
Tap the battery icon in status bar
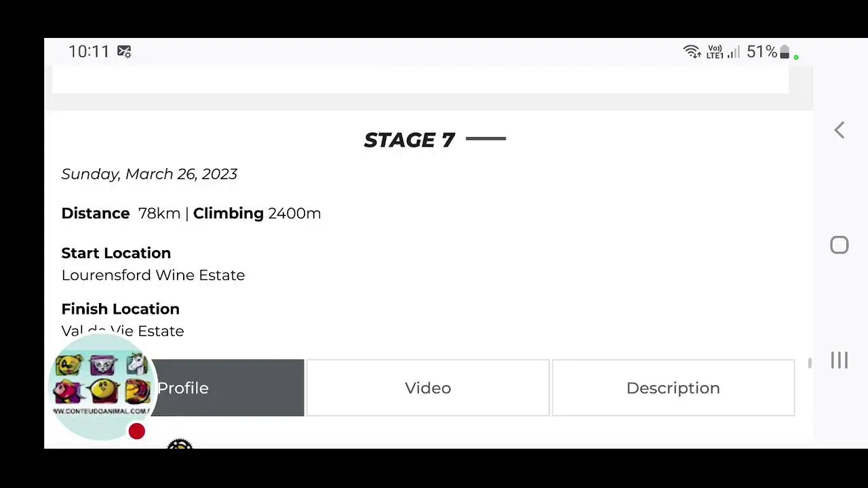point(785,52)
